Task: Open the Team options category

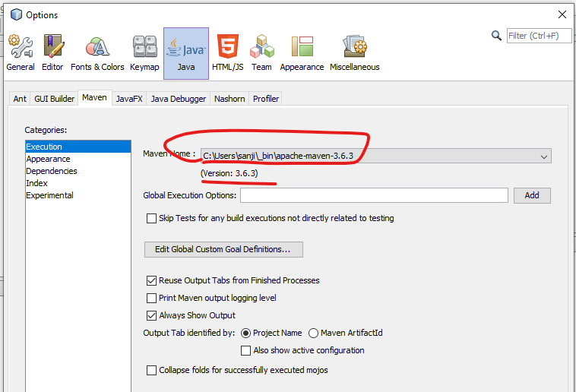Action: tap(261, 52)
